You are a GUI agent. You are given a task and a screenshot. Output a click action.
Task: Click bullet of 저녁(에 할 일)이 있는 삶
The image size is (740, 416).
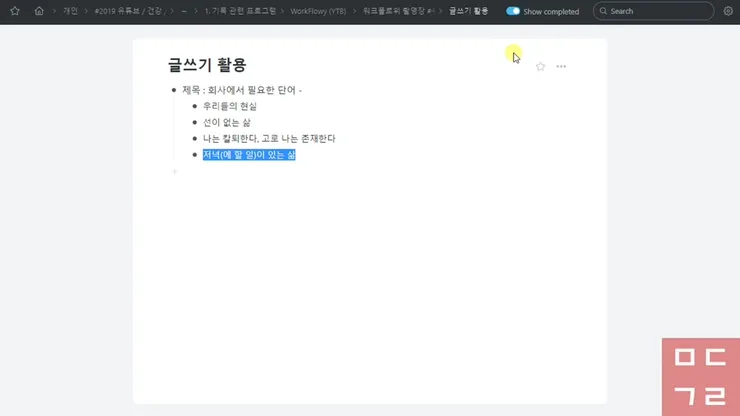[194, 154]
